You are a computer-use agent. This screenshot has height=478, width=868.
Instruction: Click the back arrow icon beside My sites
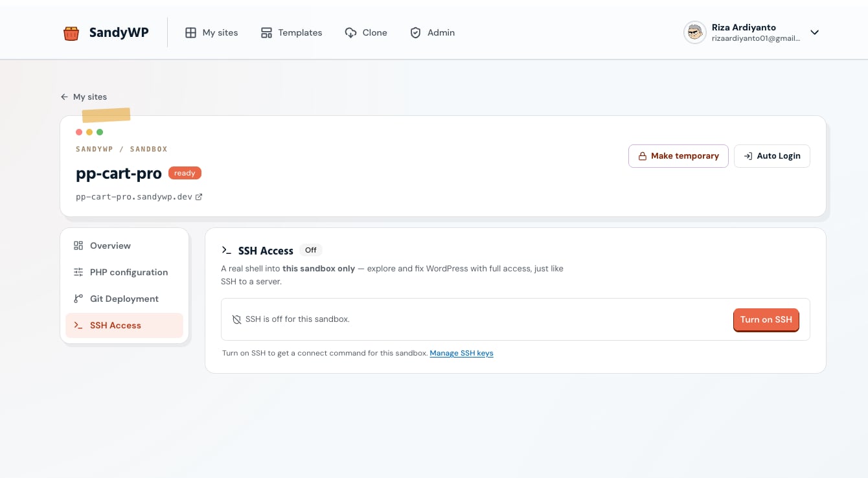point(64,97)
